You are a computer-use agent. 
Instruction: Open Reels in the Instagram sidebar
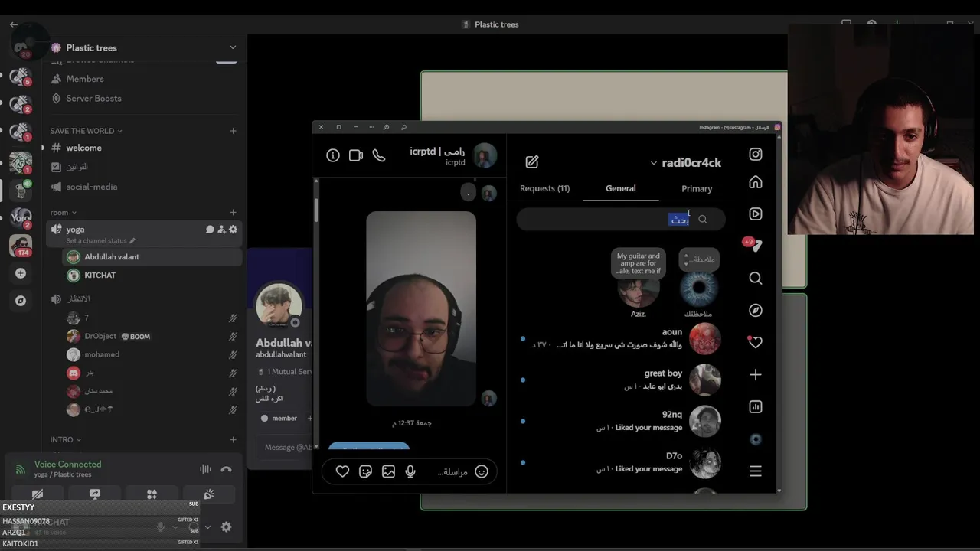tap(756, 214)
